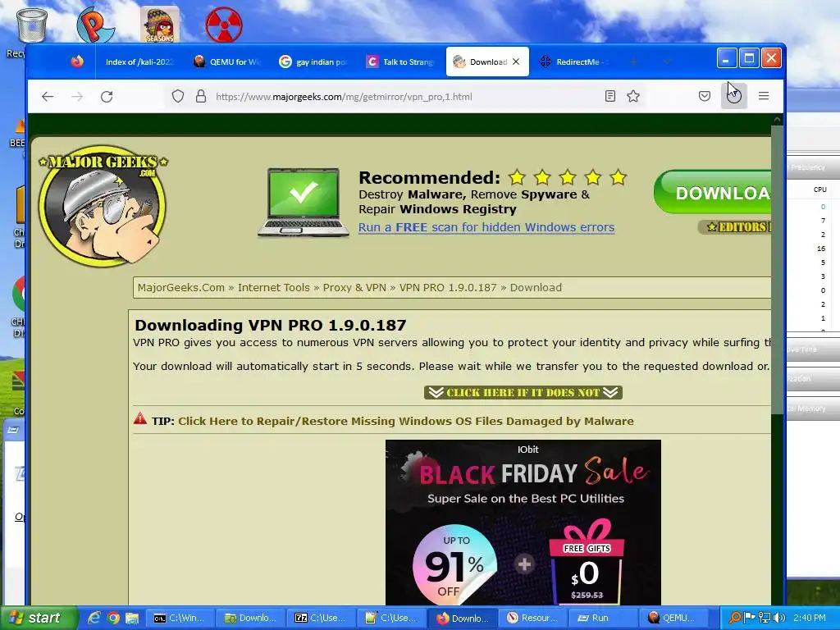Open the Windows start button
840x630 pixels.
[x=38, y=618]
